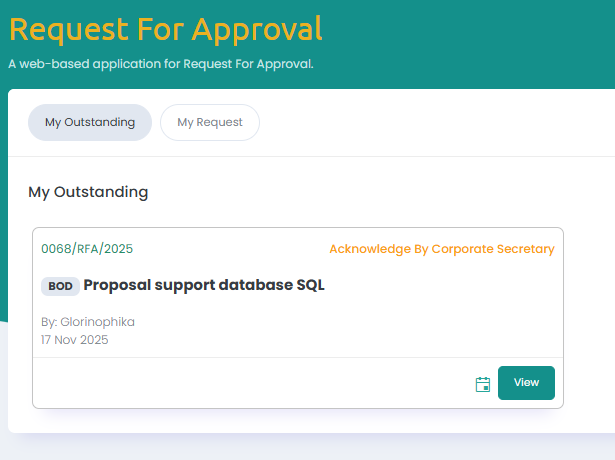The image size is (615, 460).
Task: Click the words Corporate Secretary in the status
Action: pyautogui.click(x=494, y=249)
